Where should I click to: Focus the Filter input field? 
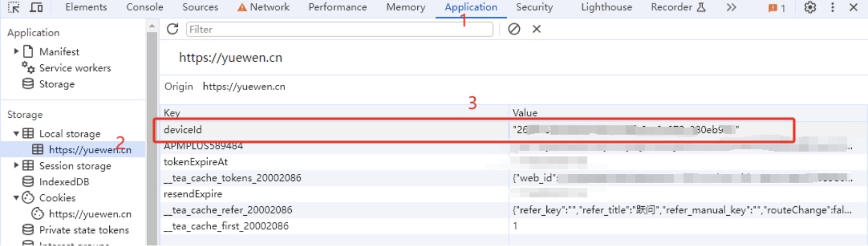click(339, 29)
